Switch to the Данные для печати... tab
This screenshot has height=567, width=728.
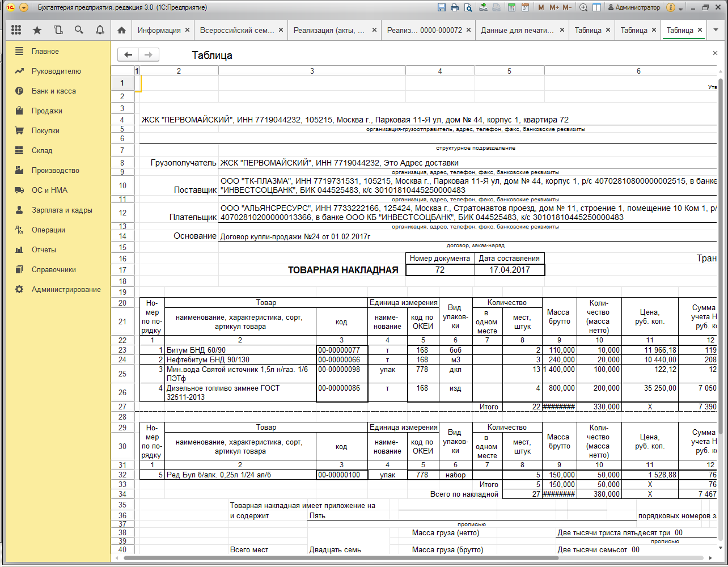click(x=518, y=30)
